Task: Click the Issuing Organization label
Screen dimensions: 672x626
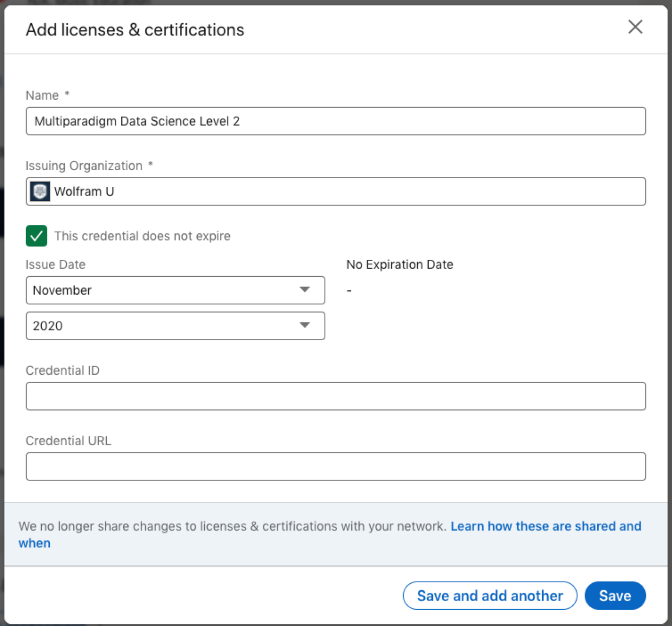Action: [x=89, y=166]
